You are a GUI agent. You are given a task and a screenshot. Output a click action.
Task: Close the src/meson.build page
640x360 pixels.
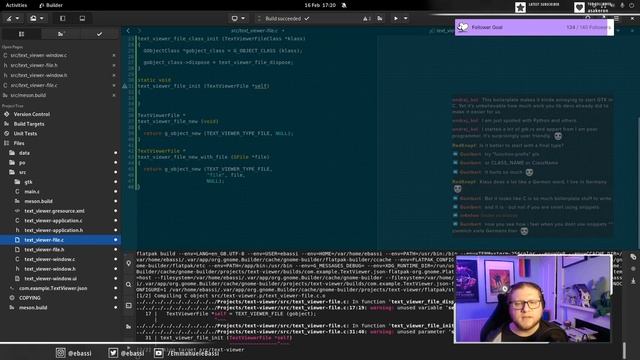point(114,95)
